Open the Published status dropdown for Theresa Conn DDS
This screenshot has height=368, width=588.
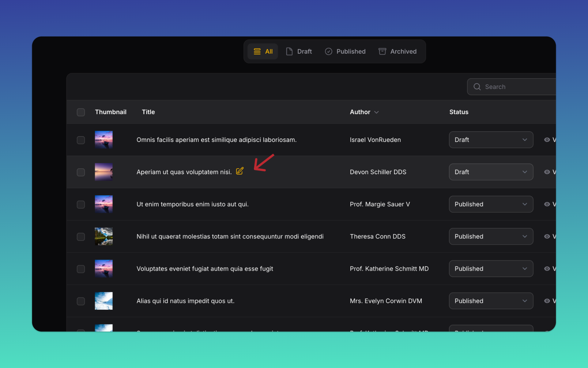(491, 236)
